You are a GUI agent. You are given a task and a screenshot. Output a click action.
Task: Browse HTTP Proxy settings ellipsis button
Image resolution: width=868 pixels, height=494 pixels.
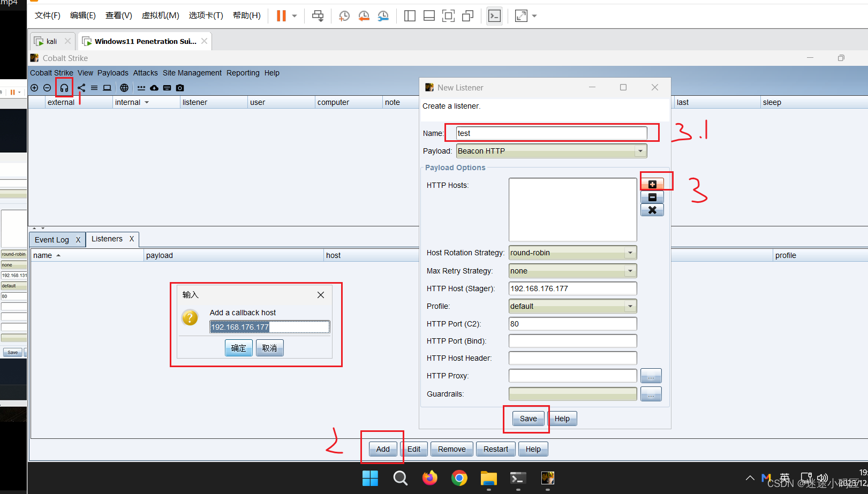(651, 376)
